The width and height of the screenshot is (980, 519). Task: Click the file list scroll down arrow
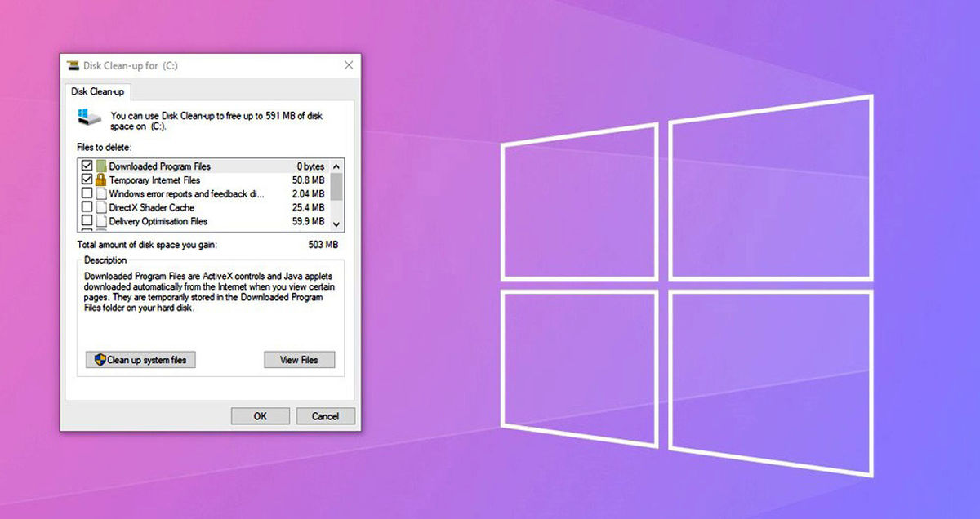click(336, 223)
